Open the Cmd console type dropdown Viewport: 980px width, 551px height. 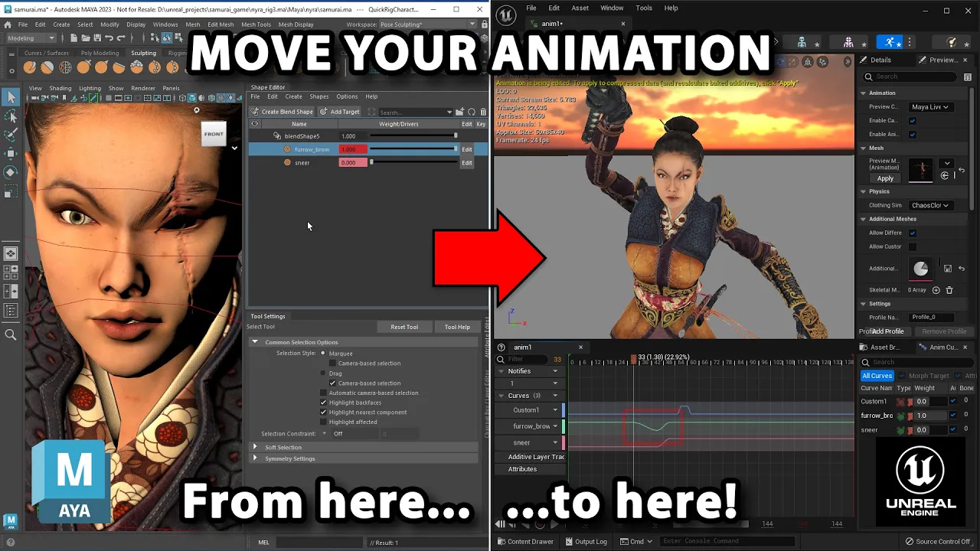[x=635, y=542]
